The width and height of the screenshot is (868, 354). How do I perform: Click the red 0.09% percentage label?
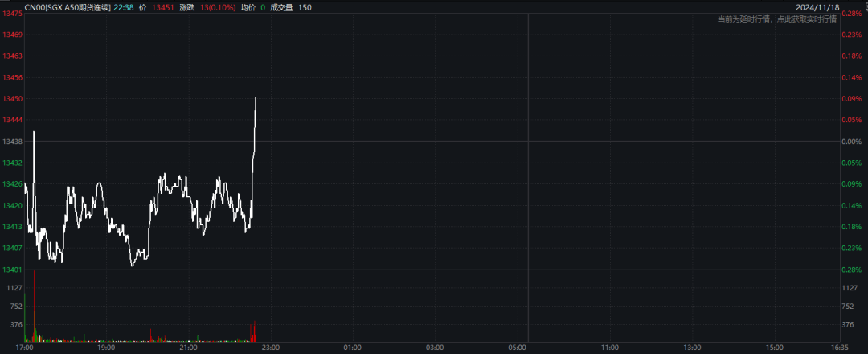(852, 99)
